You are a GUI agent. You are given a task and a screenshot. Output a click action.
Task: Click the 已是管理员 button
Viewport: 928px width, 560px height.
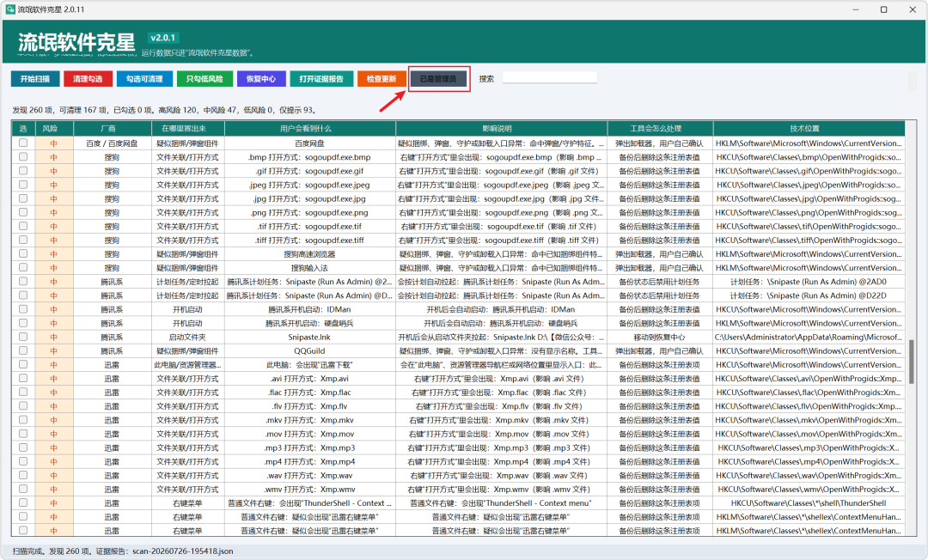[438, 79]
